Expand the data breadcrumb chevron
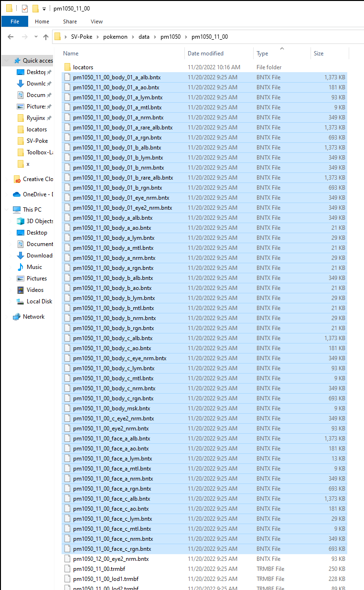This screenshot has width=364, height=590. [155, 37]
